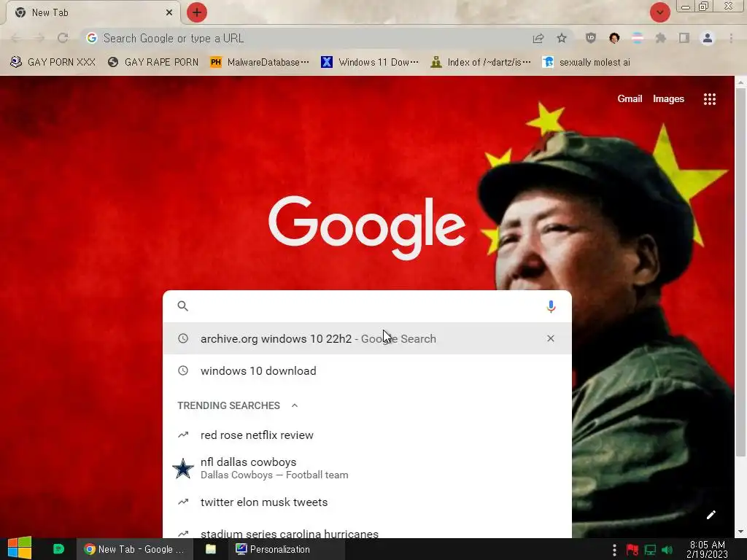Click the pencil icon to customize the page
This screenshot has height=560, width=747.
pos(711,515)
